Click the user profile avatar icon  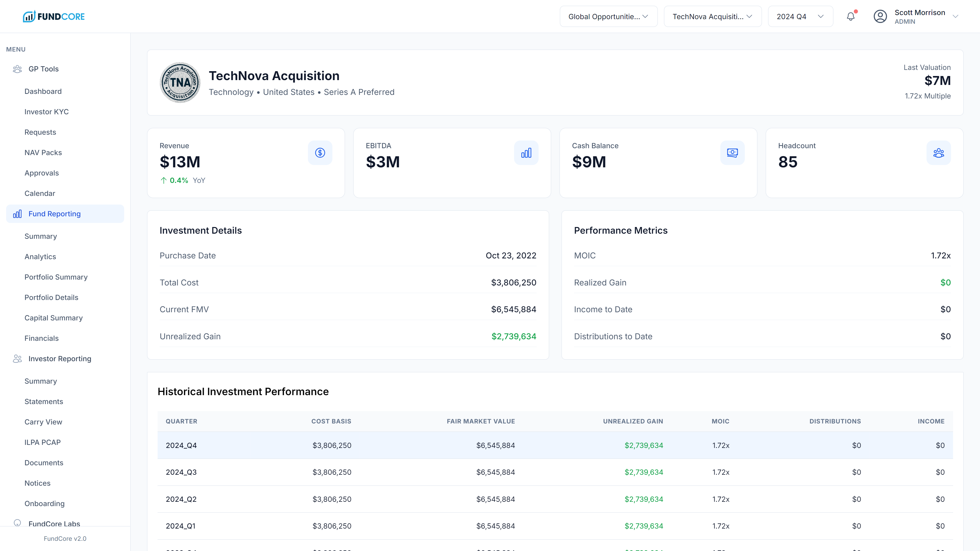[880, 16]
